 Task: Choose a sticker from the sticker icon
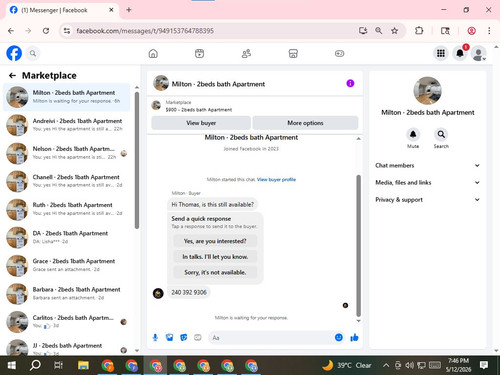click(183, 338)
